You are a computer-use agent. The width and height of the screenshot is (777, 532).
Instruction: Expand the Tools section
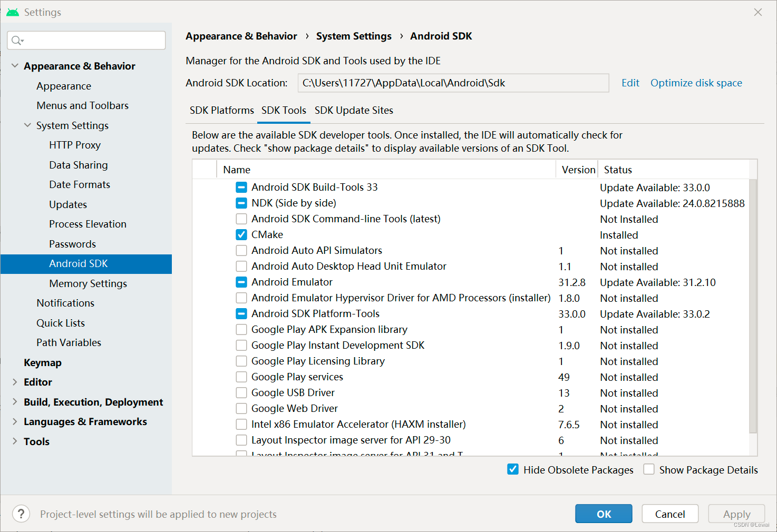15,441
